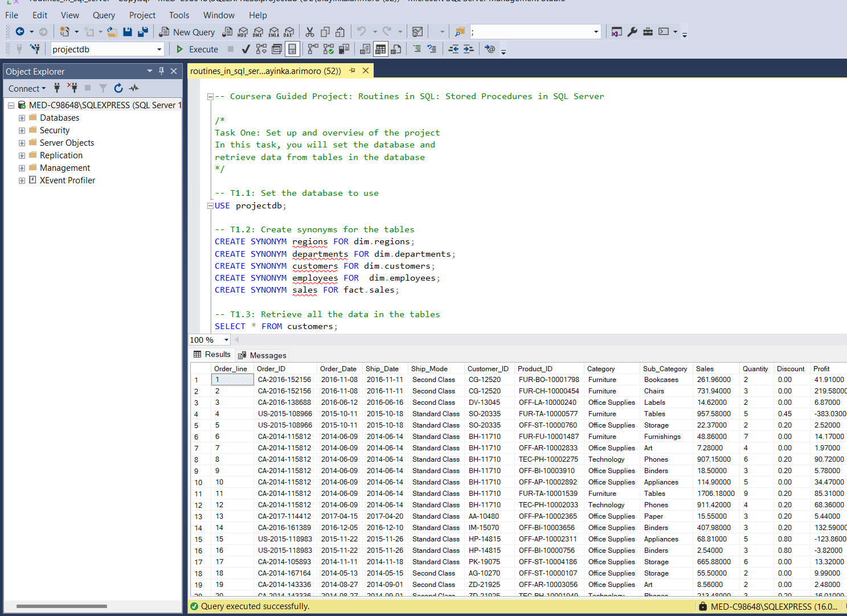The width and height of the screenshot is (847, 616).
Task: Click the Cut scissors icon
Action: tap(310, 32)
